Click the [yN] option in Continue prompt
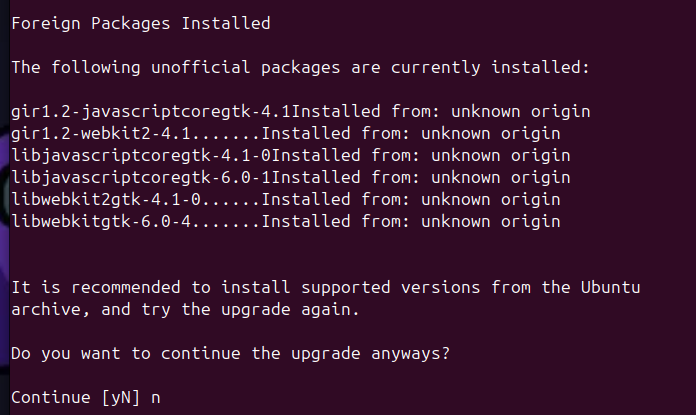Image resolution: width=696 pixels, height=415 pixels. click(121, 397)
